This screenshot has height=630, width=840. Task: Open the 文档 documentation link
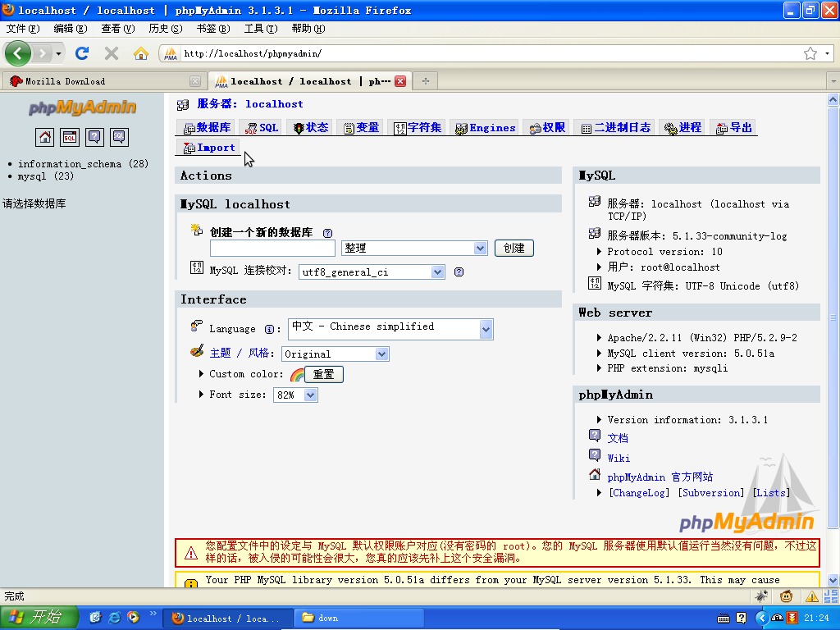click(618, 438)
